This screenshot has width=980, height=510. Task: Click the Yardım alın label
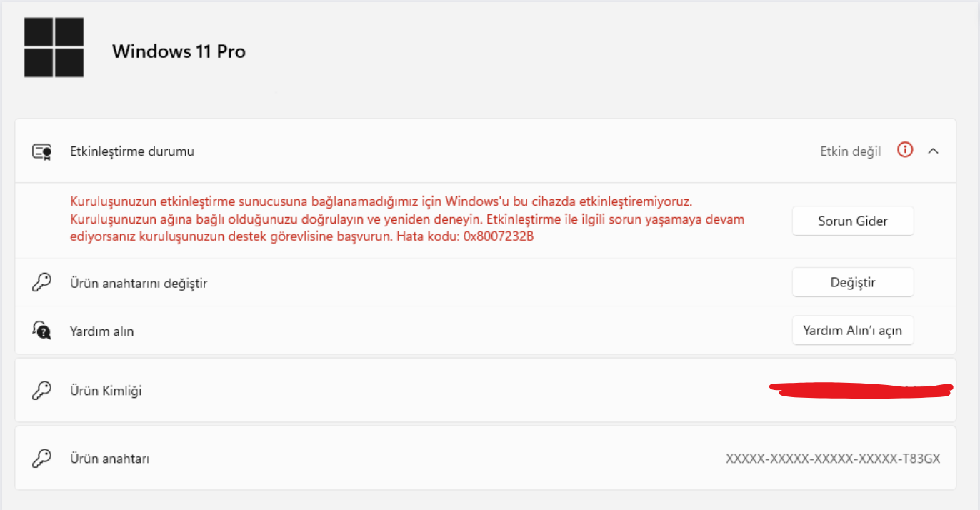point(102,331)
